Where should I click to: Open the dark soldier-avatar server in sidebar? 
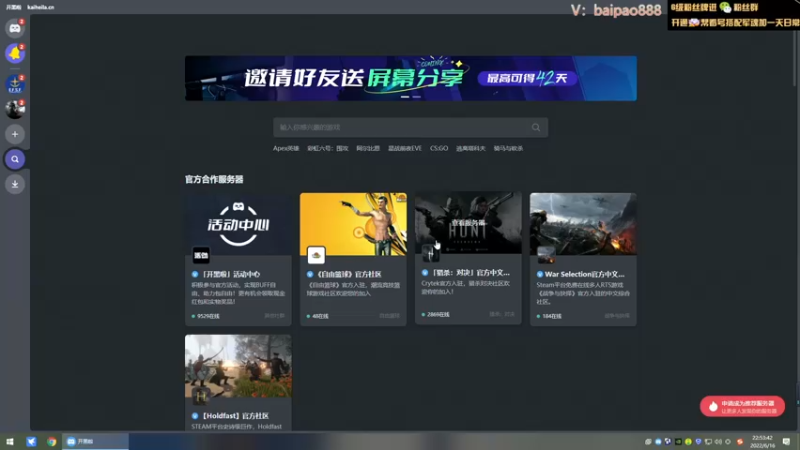pyautogui.click(x=15, y=109)
